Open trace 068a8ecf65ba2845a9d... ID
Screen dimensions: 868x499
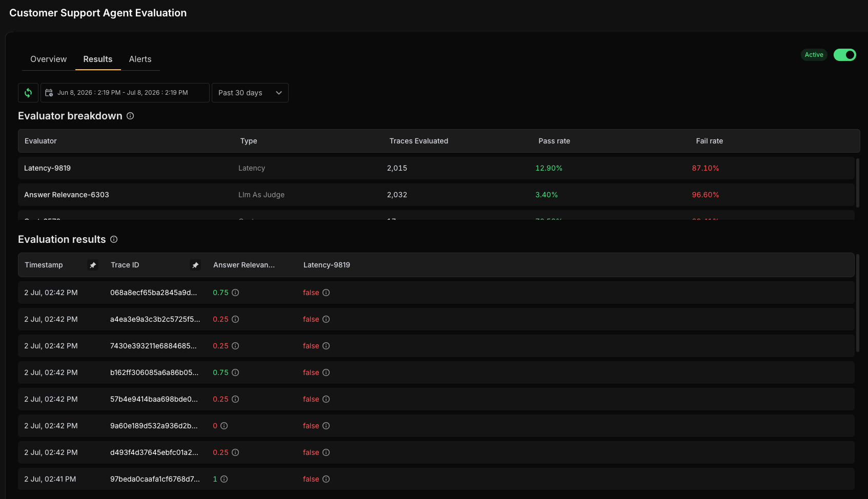pyautogui.click(x=154, y=293)
